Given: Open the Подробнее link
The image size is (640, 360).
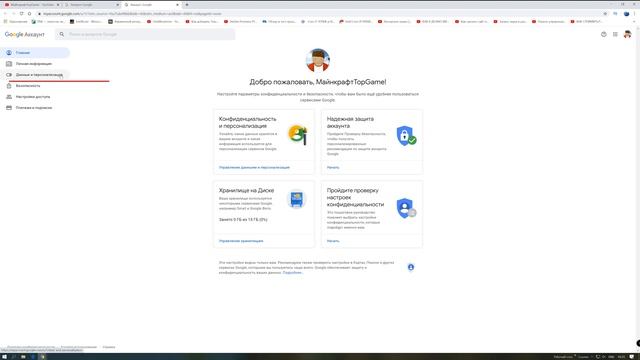Looking at the screenshot, I should pyautogui.click(x=293, y=272).
